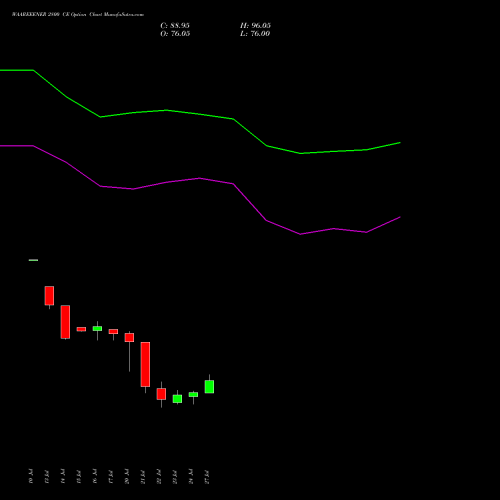Screen dimensions: 500x500
Task: Click the red candle for 22 Jul
Action: tap(161, 394)
